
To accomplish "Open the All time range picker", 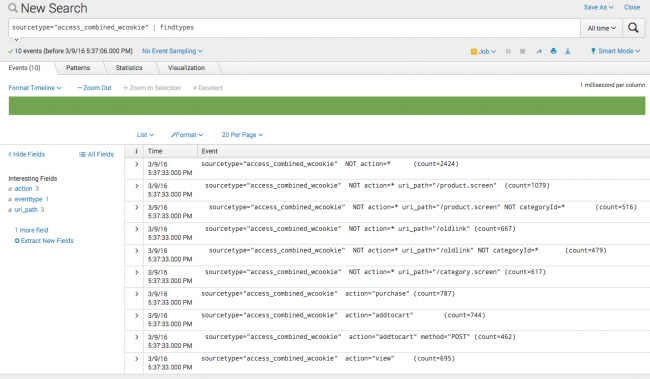I will tap(601, 28).
